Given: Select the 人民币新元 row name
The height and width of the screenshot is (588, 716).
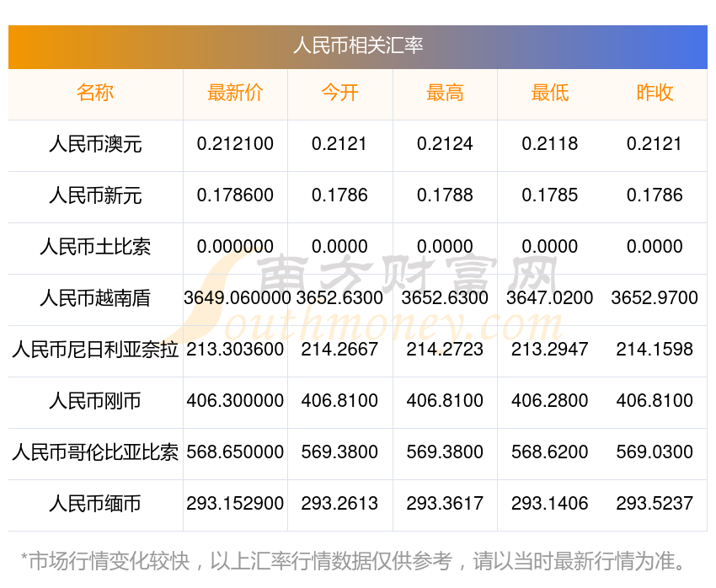Looking at the screenshot, I should (95, 195).
